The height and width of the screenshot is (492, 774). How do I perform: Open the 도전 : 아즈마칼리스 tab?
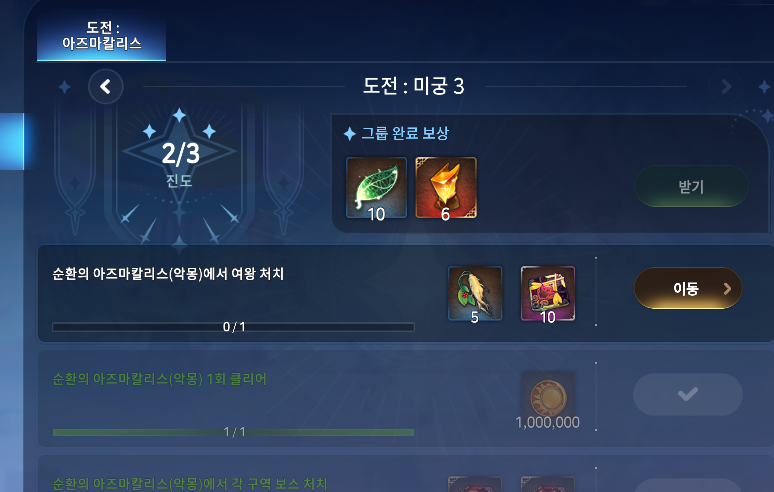pos(101,36)
